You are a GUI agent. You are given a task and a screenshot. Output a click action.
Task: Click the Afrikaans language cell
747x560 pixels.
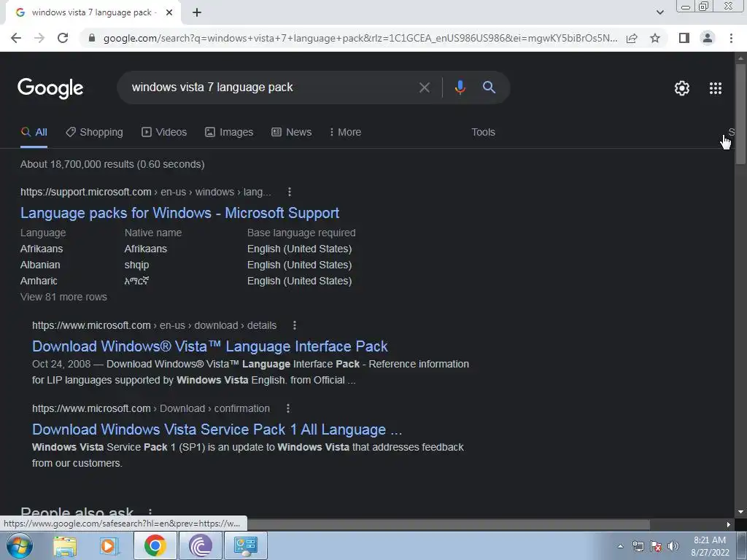tap(42, 249)
